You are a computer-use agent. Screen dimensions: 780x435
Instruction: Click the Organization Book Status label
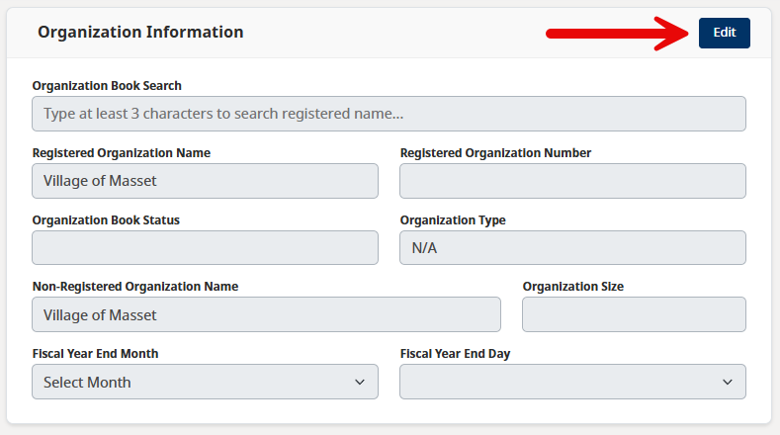(x=106, y=220)
